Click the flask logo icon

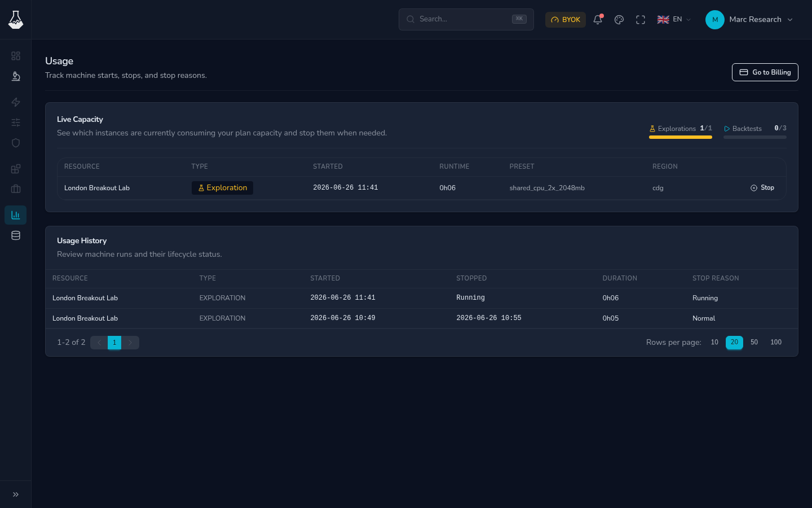click(x=16, y=20)
